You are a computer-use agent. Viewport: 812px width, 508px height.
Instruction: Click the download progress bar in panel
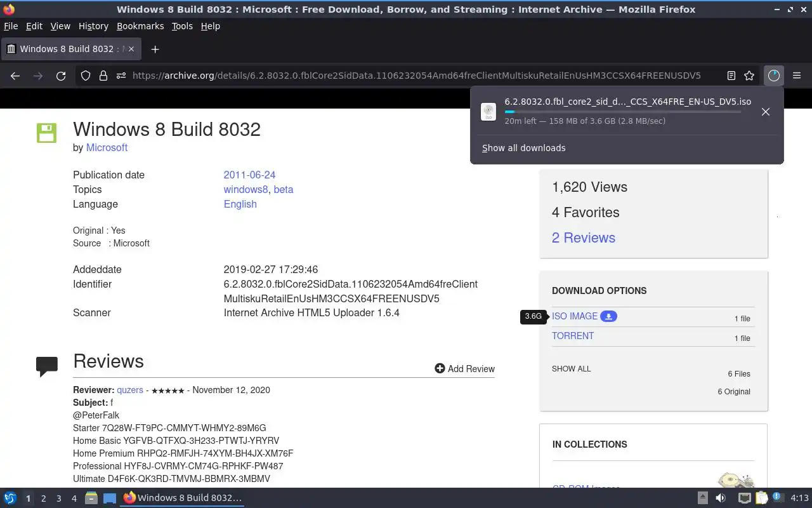tap(622, 112)
